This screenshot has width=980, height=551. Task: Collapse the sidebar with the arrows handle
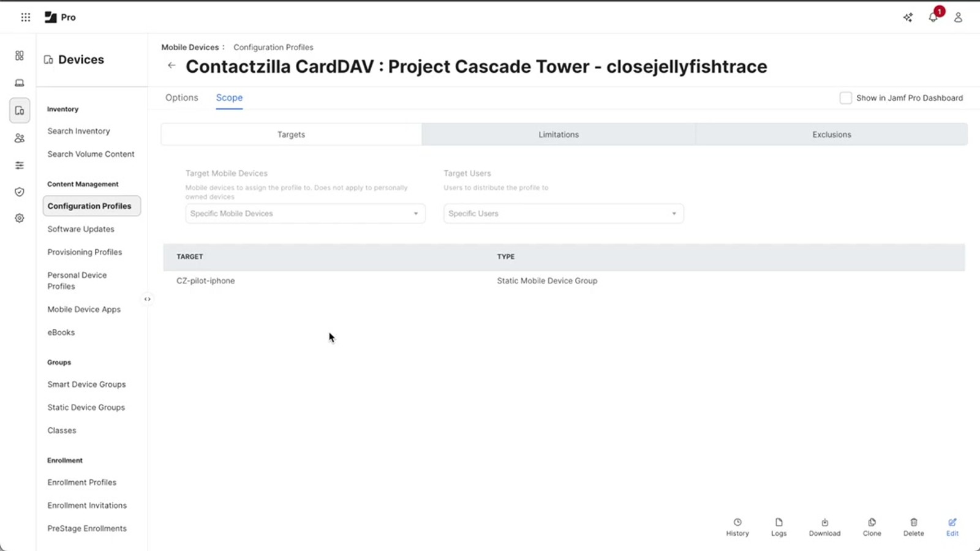(148, 299)
